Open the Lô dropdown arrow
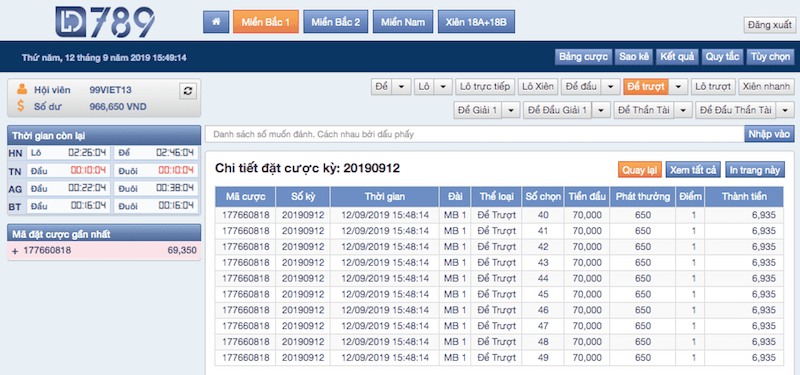This screenshot has width=800, height=375. point(444,87)
